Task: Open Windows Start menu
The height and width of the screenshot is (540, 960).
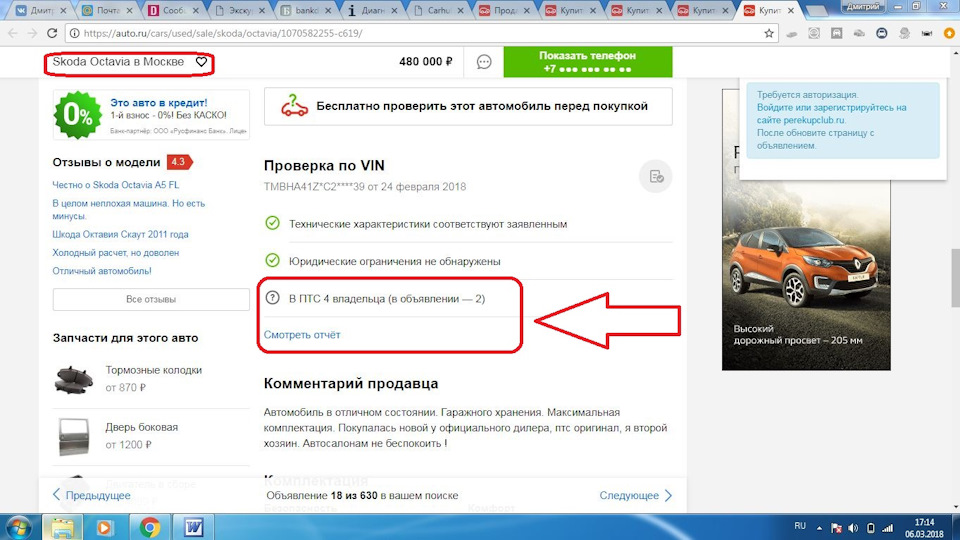Action: tap(18, 527)
